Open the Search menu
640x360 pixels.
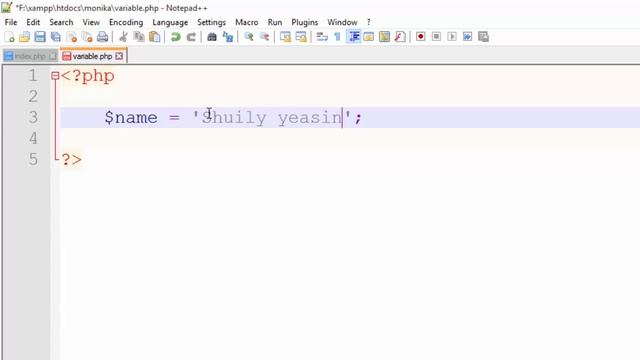tap(61, 22)
